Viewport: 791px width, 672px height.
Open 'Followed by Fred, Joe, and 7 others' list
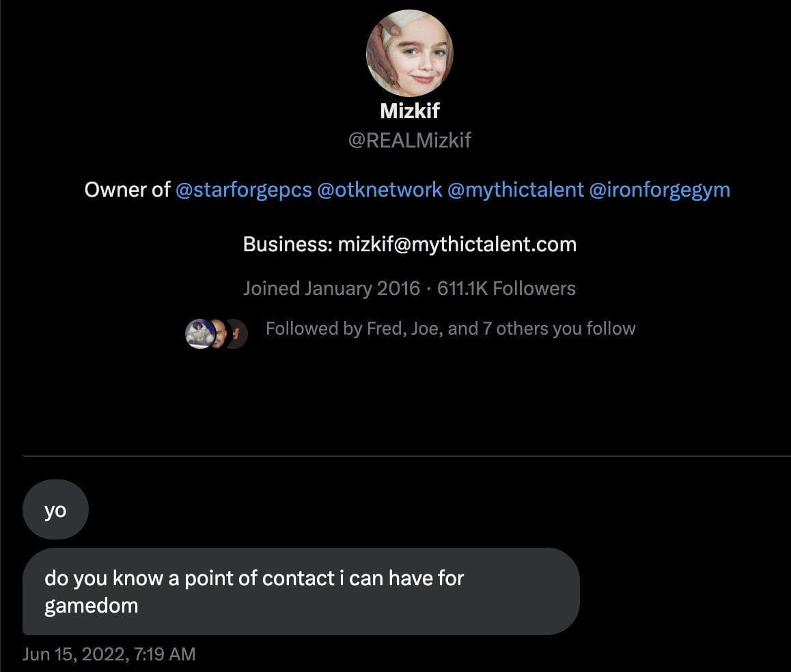pyautogui.click(x=449, y=328)
